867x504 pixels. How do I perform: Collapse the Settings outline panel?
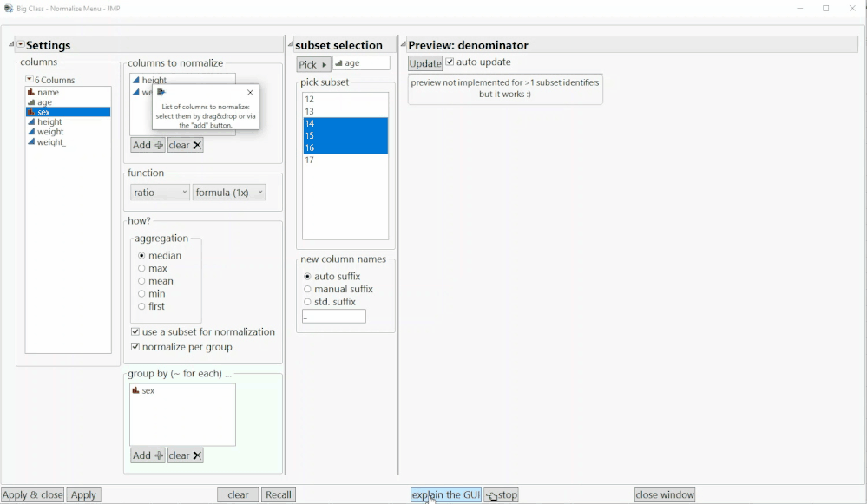coord(11,44)
